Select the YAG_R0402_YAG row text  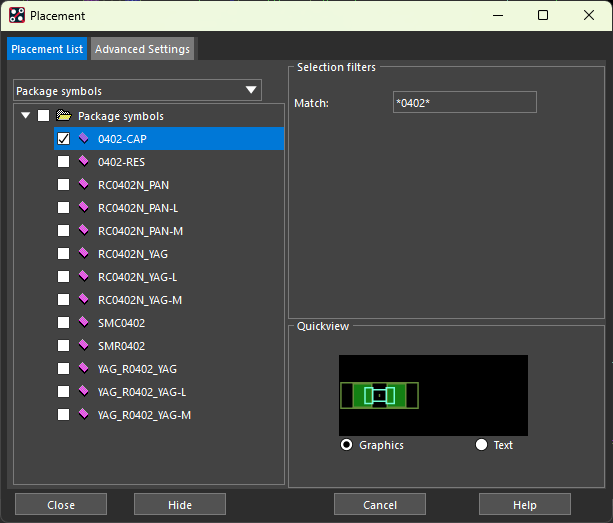point(137,369)
